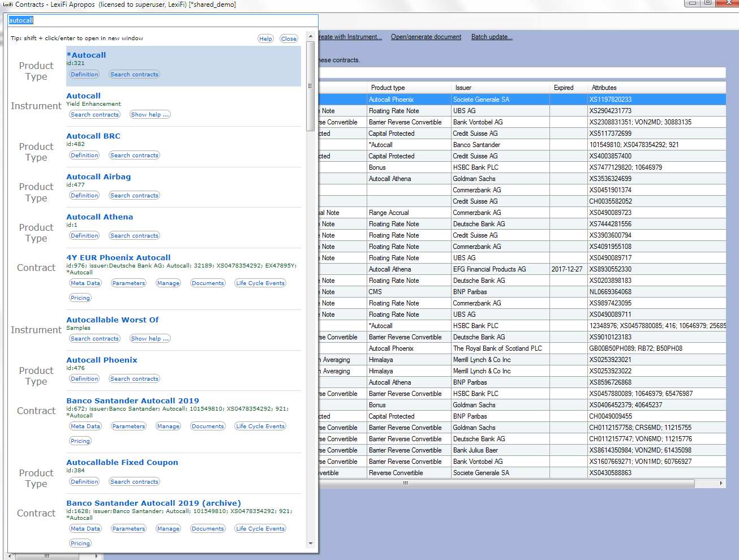Search contracts for *Autocall product type
Viewport: 739px width, 560px height.
(x=134, y=75)
